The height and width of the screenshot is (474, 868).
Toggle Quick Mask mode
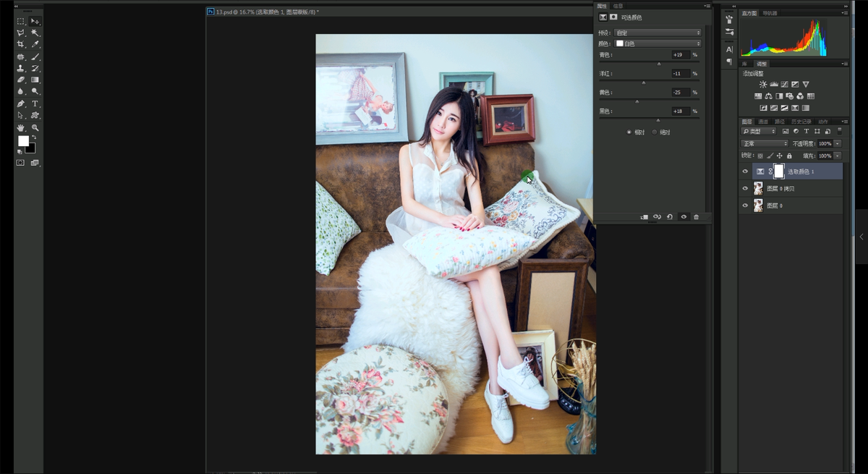[21, 163]
